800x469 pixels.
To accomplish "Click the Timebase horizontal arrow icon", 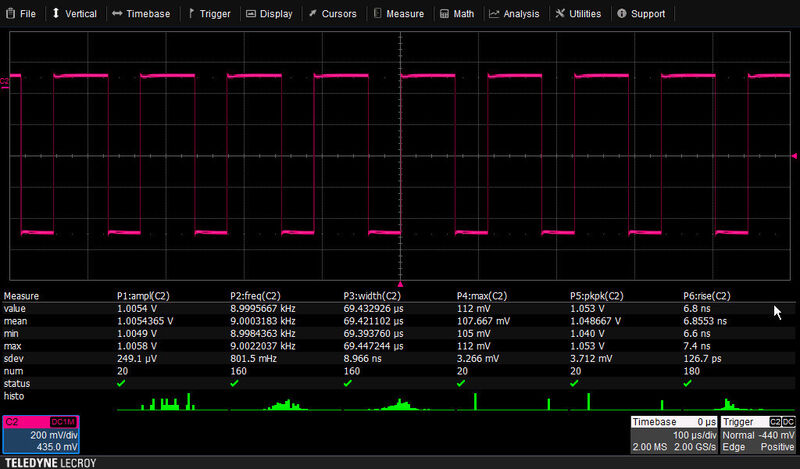I will pos(117,13).
